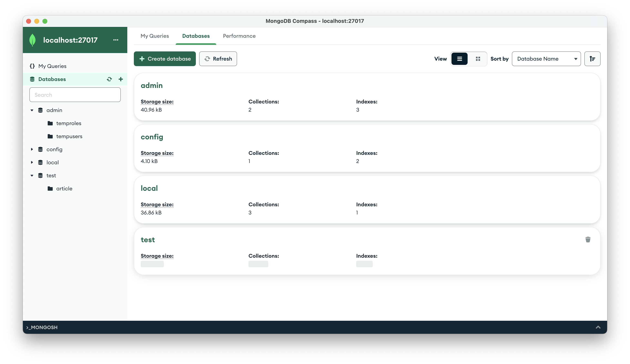Image resolution: width=630 pixels, height=364 pixels.
Task: Open My Queries in the sidebar
Action: [75, 66]
